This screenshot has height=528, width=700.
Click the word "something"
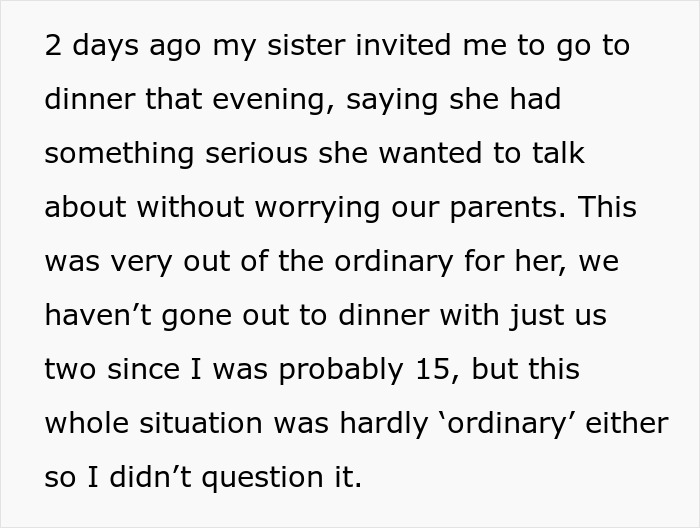[x=106, y=155]
